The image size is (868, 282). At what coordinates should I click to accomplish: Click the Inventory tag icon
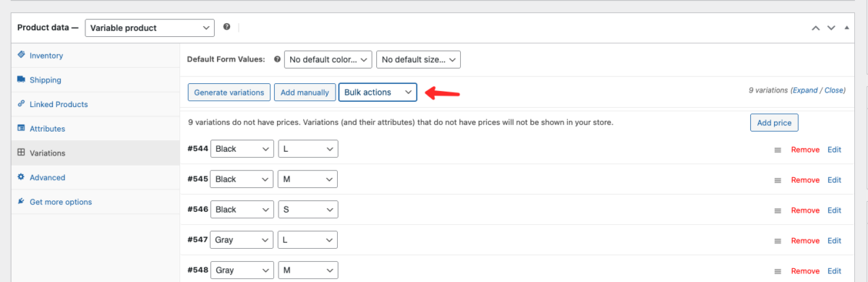(22, 55)
